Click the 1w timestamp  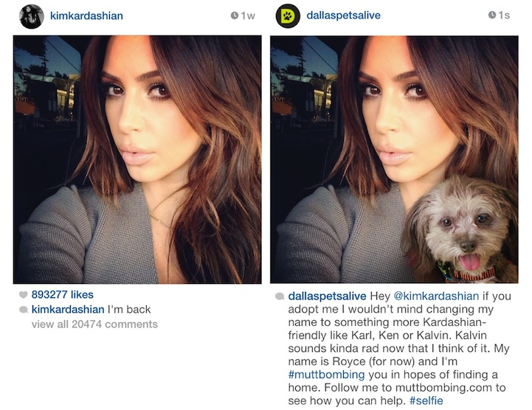248,16
